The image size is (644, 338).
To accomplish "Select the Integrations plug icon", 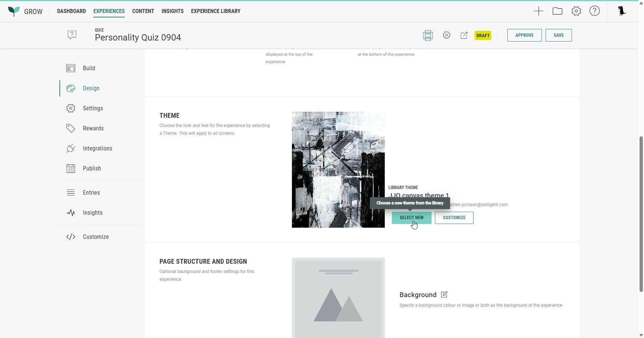I will click(x=71, y=149).
